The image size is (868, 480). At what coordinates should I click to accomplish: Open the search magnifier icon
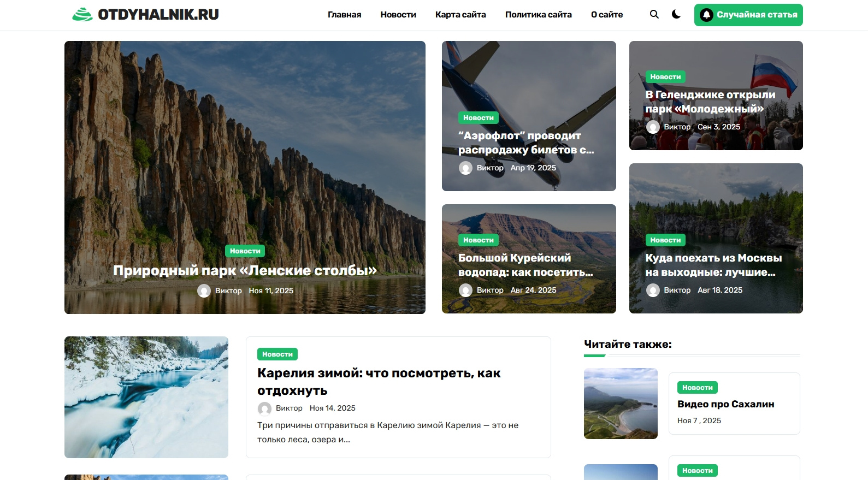(x=654, y=15)
